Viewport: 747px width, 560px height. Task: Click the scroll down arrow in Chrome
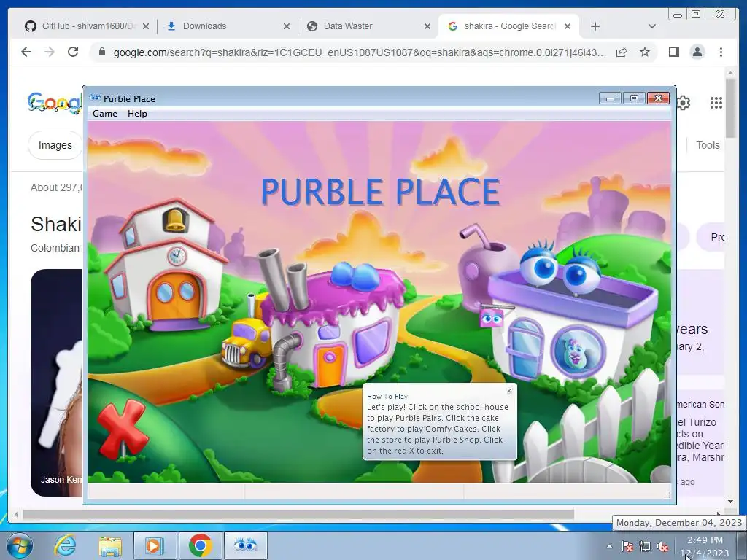[x=730, y=502]
